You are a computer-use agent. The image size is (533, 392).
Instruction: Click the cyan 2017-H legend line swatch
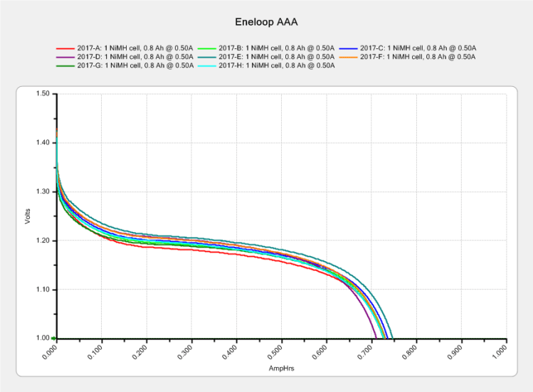click(x=206, y=66)
